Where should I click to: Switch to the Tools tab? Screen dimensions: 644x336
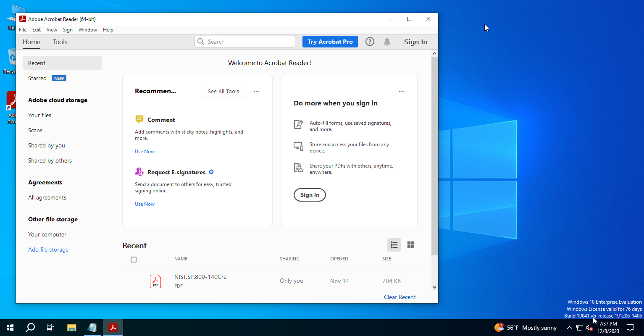[x=60, y=42]
